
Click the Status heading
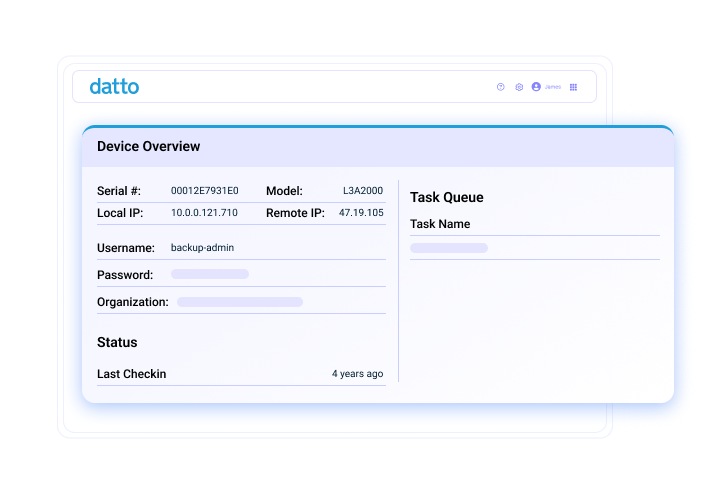(117, 342)
